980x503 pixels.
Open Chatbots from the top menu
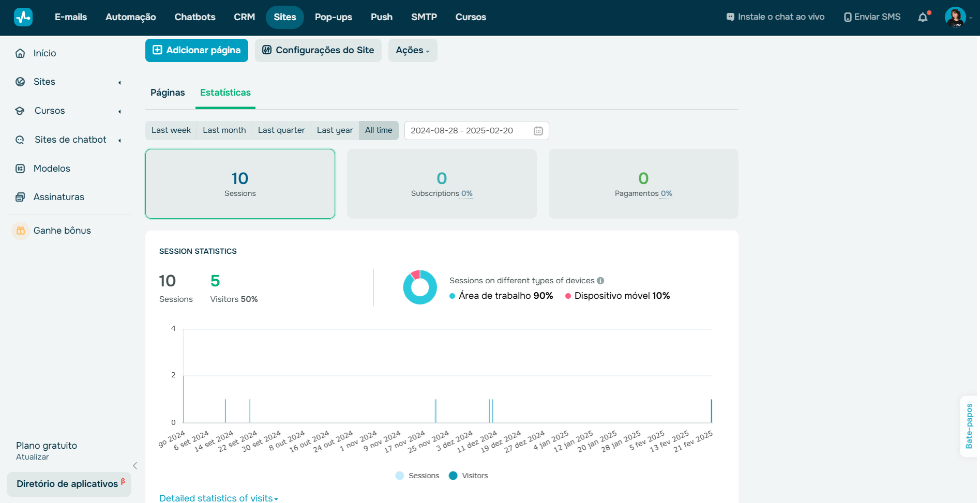tap(195, 17)
